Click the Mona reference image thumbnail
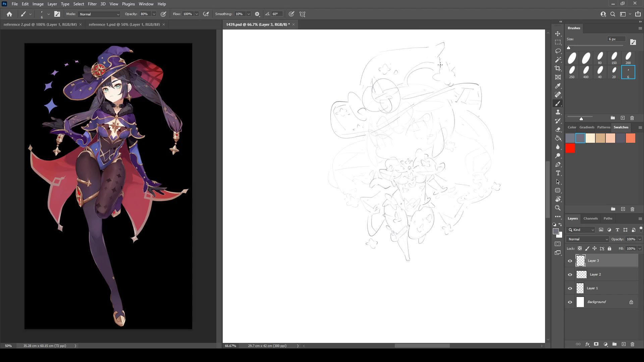Viewport: 644px width, 362px height. click(108, 186)
